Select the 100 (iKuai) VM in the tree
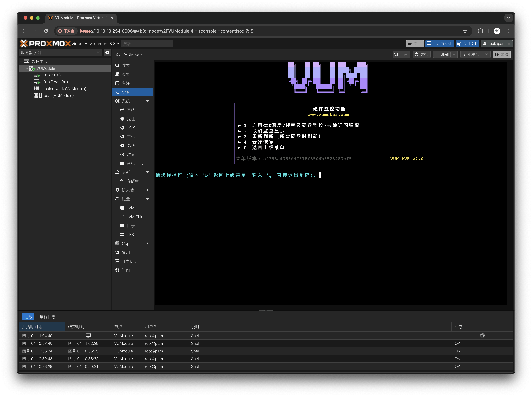 [x=51, y=75]
